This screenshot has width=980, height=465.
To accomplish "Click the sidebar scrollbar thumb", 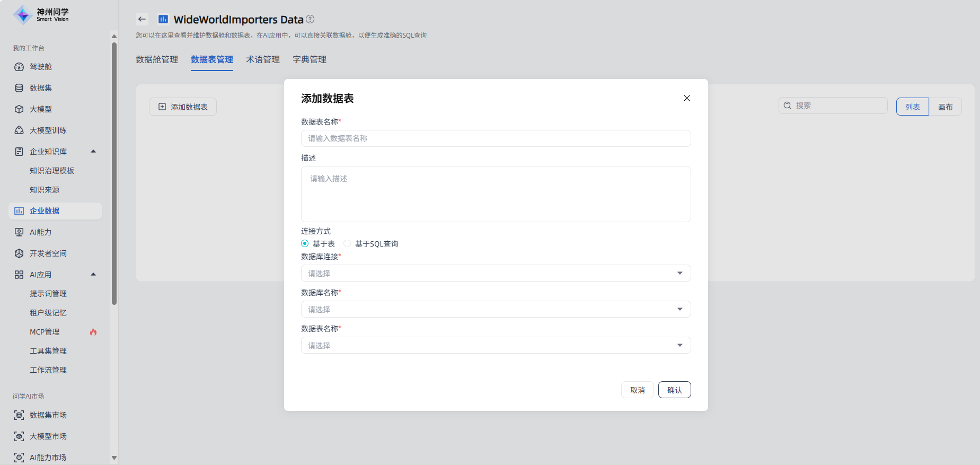I will pyautogui.click(x=114, y=174).
